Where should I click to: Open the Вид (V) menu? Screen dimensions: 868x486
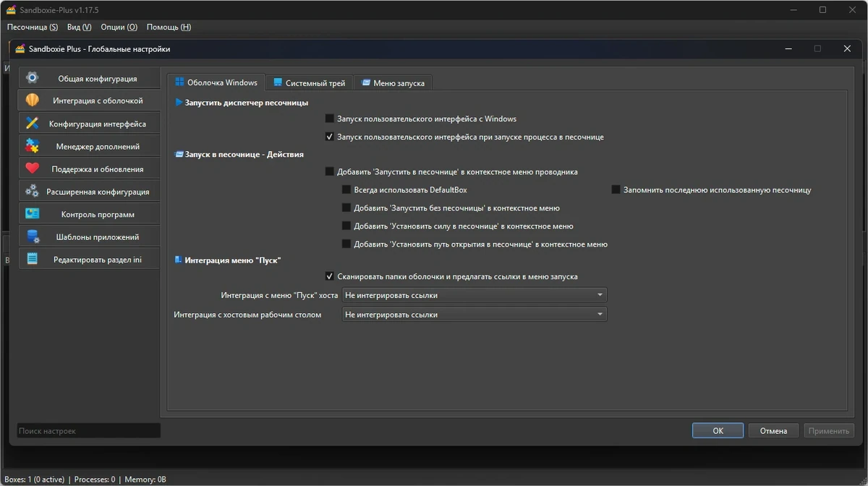coord(79,27)
